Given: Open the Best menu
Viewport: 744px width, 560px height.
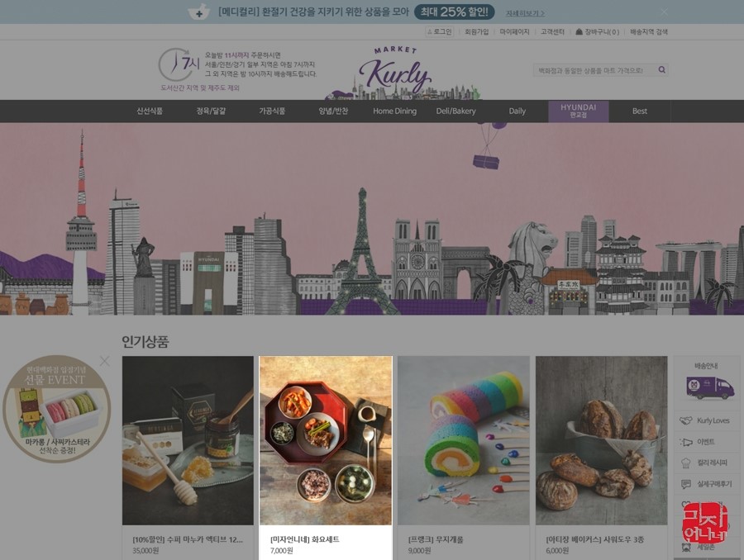Looking at the screenshot, I should click(x=640, y=111).
